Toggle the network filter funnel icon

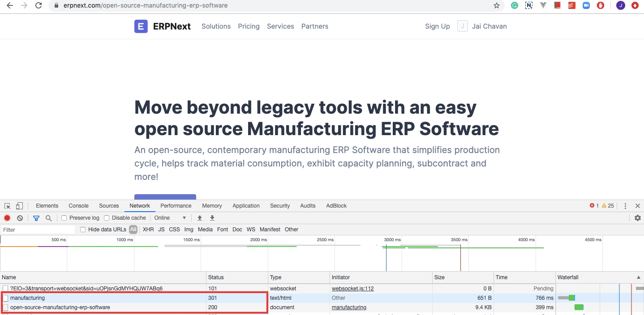36,218
